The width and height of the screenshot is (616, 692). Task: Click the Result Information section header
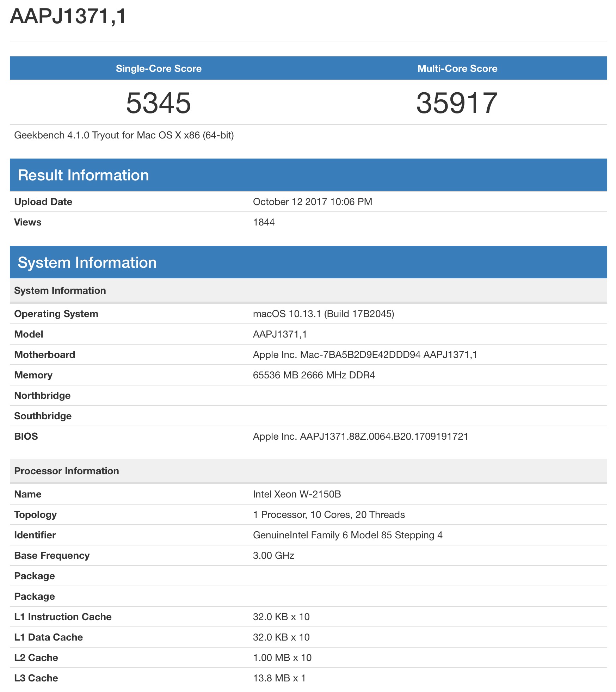(83, 175)
